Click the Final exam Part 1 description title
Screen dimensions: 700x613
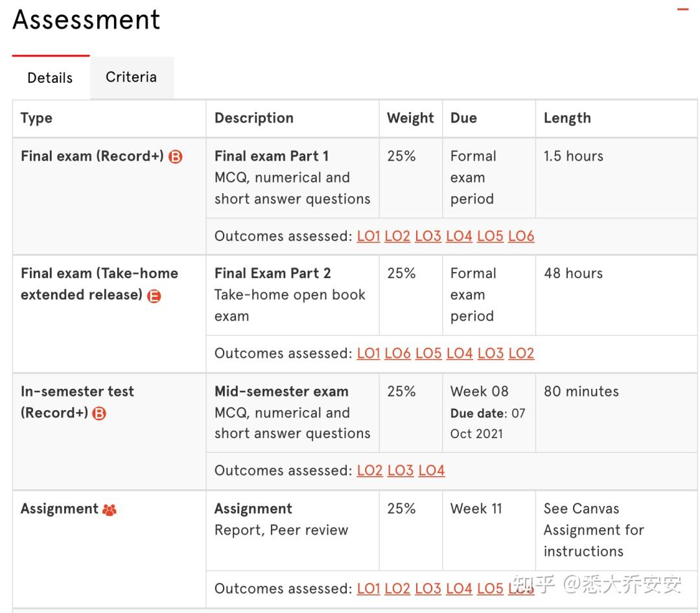click(x=272, y=156)
